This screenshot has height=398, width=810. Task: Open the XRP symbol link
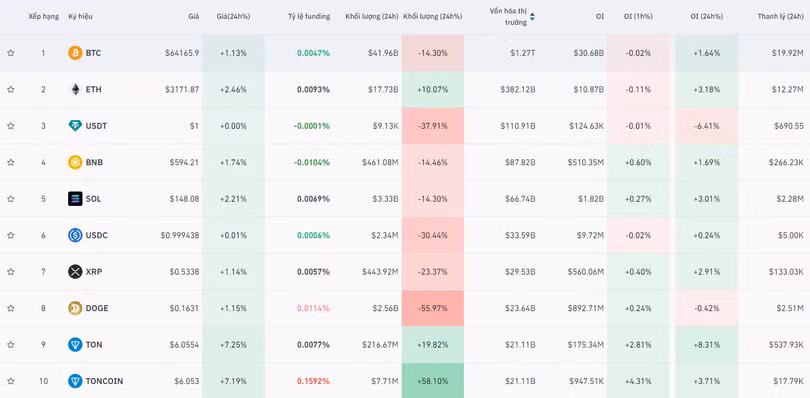coord(94,271)
